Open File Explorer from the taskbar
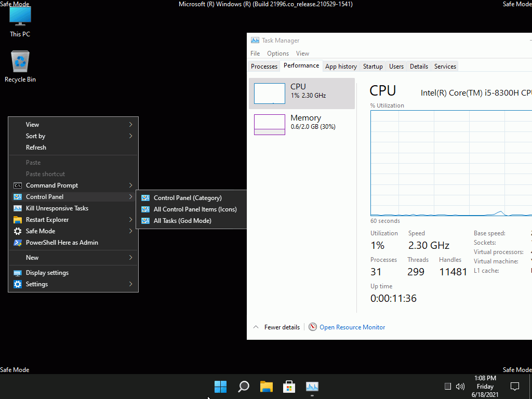 tap(267, 387)
